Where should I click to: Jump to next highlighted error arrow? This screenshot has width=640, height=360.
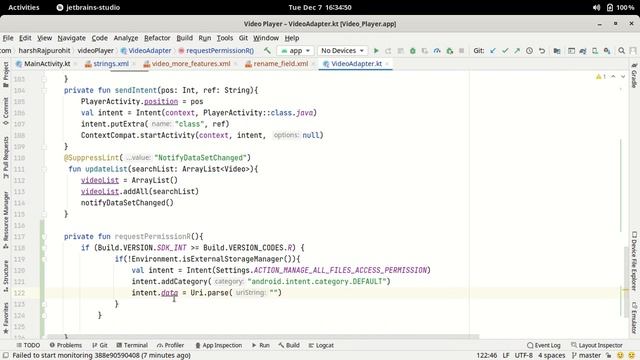[x=623, y=77]
